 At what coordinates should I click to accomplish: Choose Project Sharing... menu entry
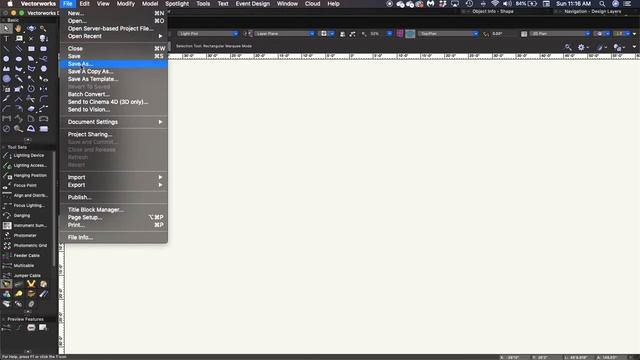[113, 134]
